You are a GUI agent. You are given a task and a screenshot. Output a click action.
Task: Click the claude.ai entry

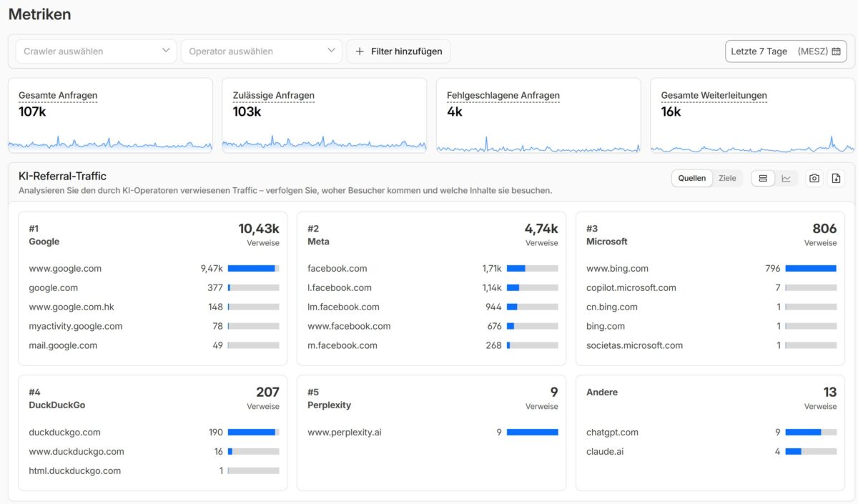(x=604, y=452)
